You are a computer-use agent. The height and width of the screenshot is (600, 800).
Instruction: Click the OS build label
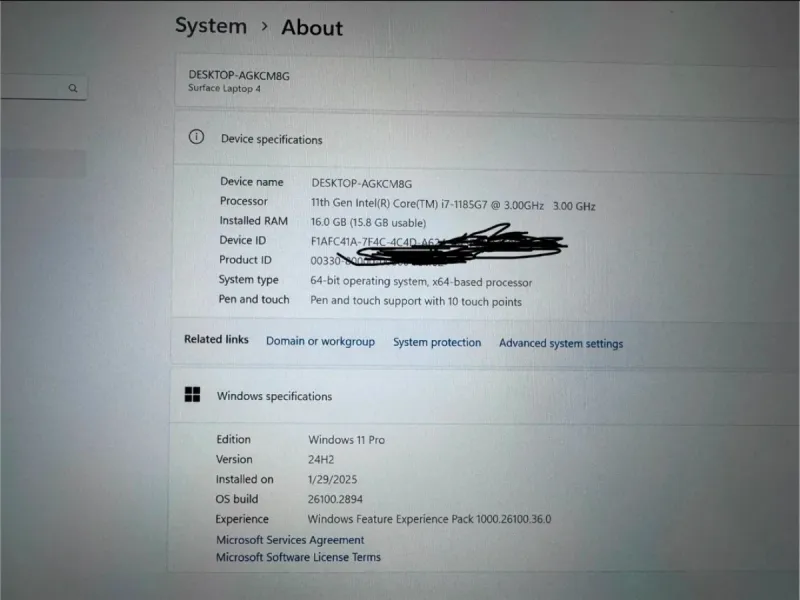237,499
